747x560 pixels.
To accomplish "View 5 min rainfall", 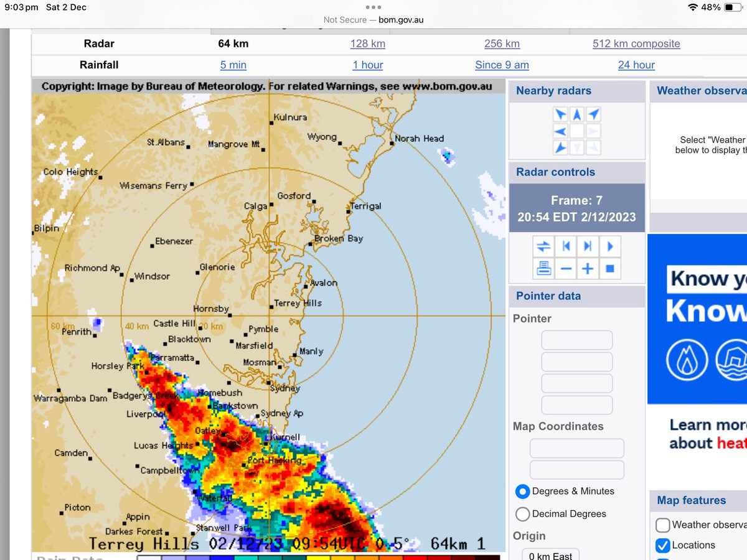I will [x=233, y=65].
